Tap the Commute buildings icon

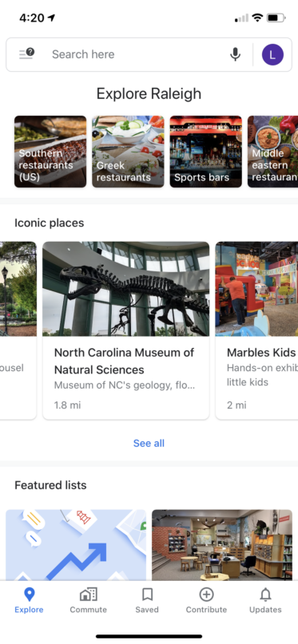pyautogui.click(x=89, y=595)
